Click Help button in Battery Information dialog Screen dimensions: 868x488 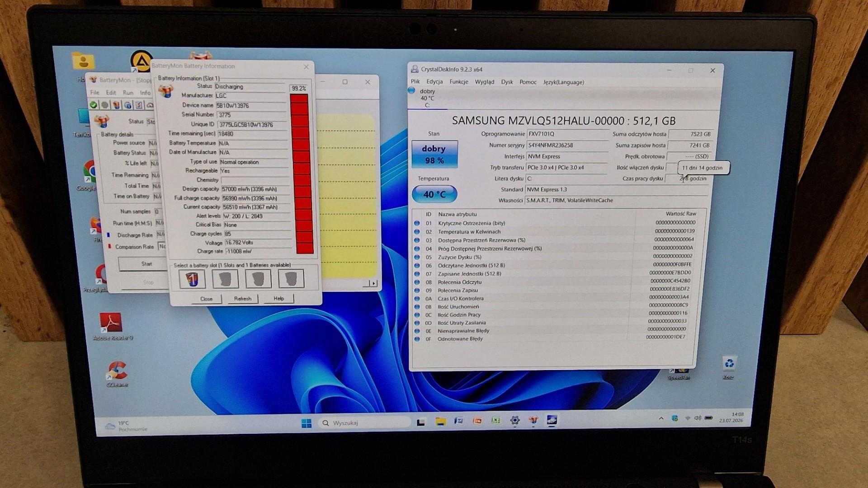pyautogui.click(x=279, y=299)
